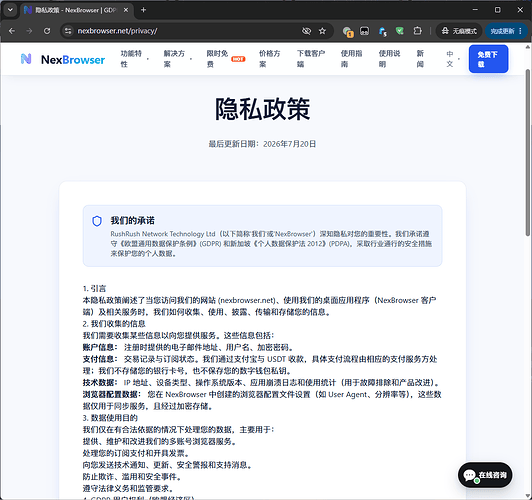Open the Extensions puzzle menu
The height and width of the screenshot is (500, 532).
(417, 31)
